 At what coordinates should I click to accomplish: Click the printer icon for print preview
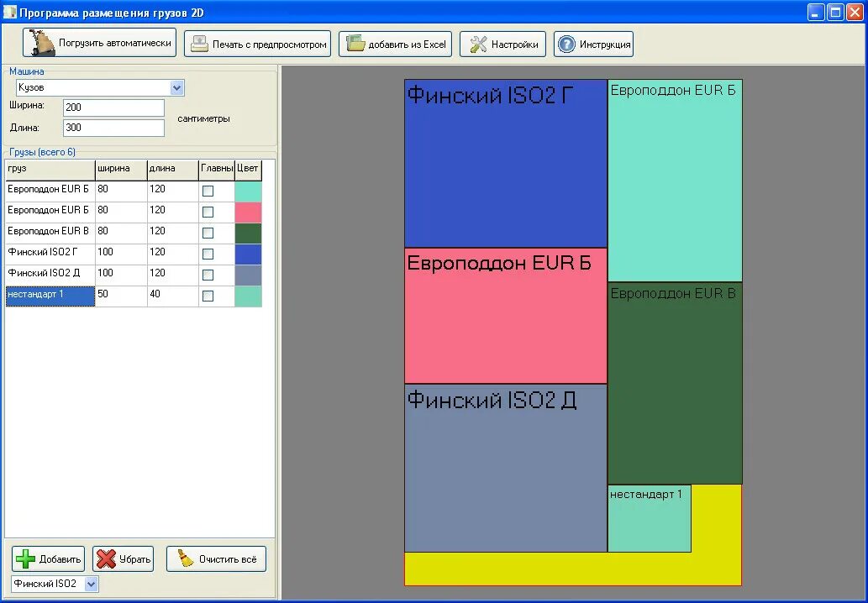[x=199, y=45]
